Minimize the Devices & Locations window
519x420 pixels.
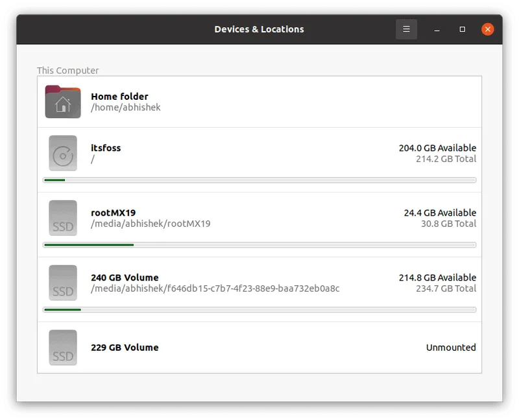(x=438, y=29)
